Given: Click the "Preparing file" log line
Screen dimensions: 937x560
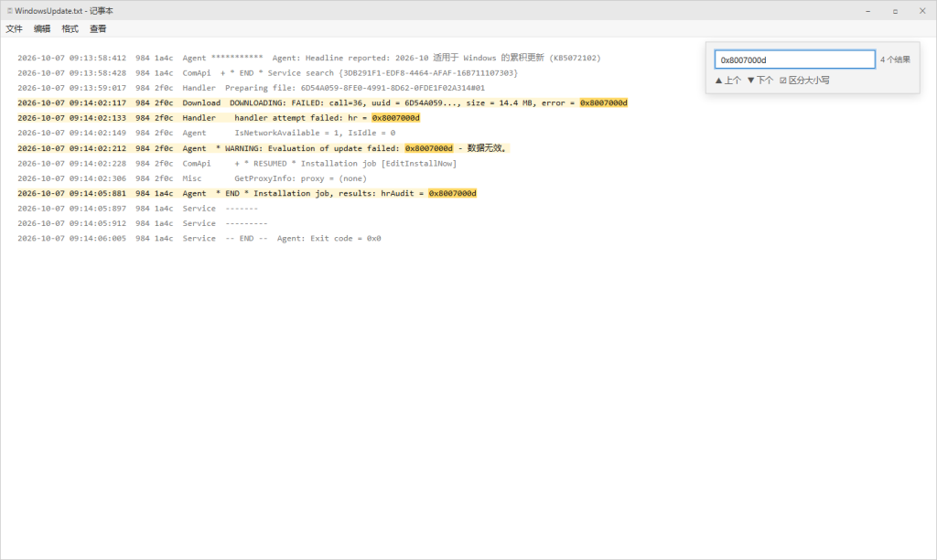Looking at the screenshot, I should coord(251,88).
